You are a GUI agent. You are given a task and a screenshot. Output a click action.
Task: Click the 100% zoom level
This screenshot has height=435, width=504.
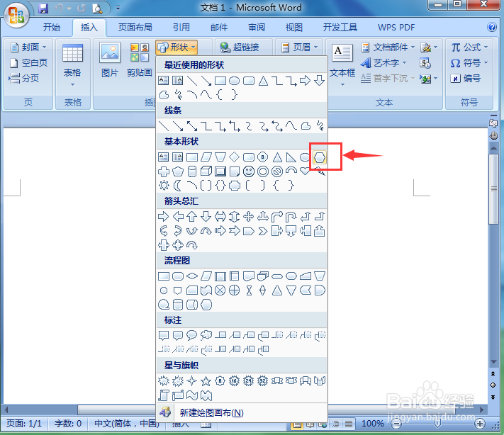373,424
